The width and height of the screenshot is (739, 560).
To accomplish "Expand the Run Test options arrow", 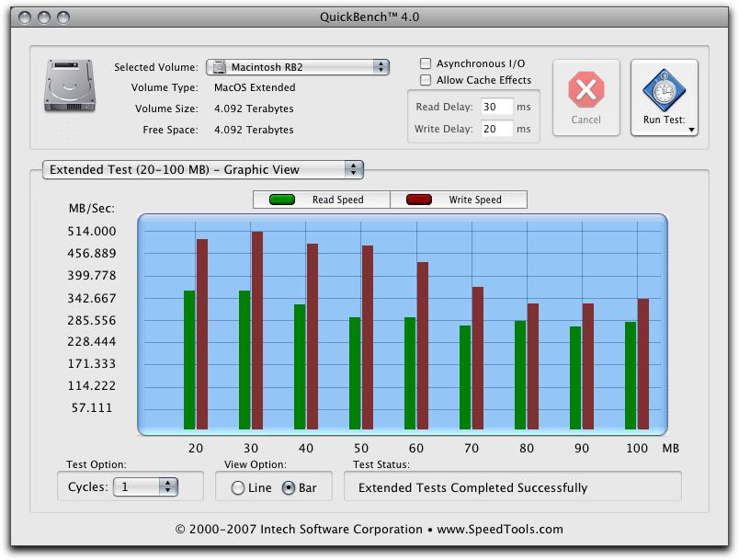I will pyautogui.click(x=691, y=130).
